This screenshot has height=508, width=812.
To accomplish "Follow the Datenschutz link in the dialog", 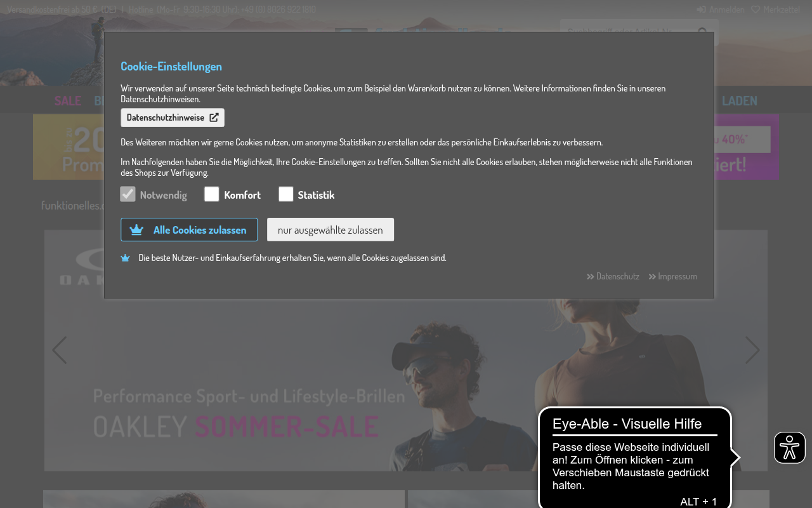I will [x=613, y=276].
